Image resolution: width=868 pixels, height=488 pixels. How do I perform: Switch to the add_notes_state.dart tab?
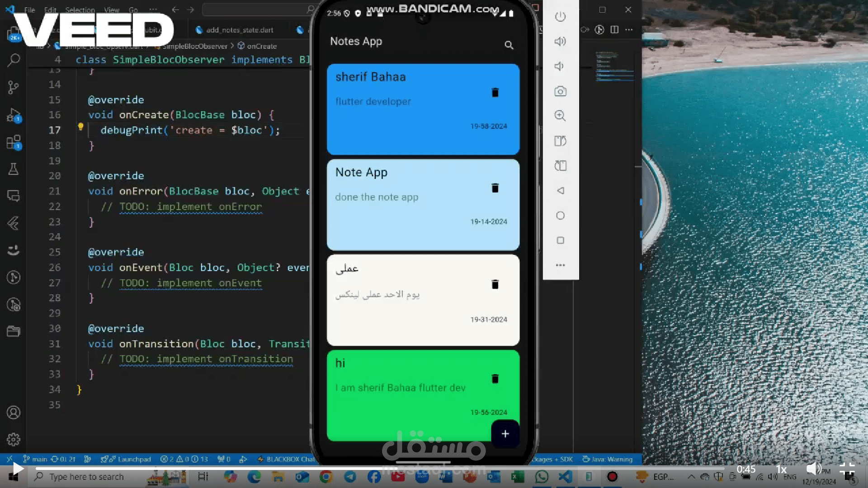pyautogui.click(x=240, y=30)
